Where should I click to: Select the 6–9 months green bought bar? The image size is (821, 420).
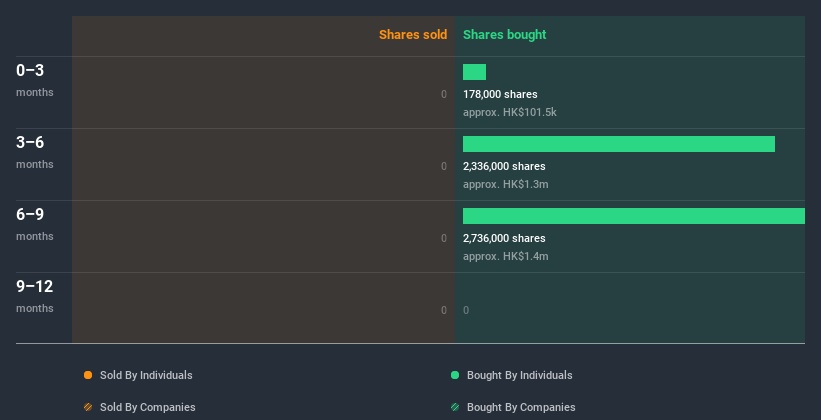pyautogui.click(x=634, y=216)
